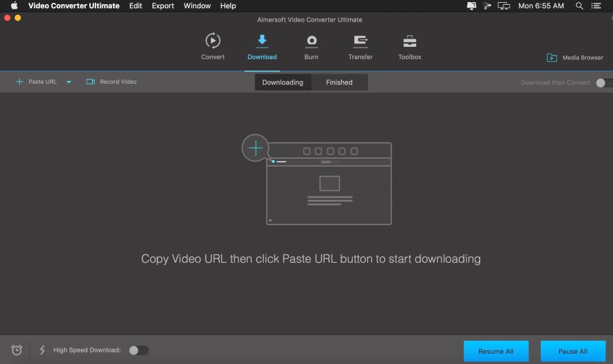This screenshot has width=613, height=364.
Task: Open the Edit menu
Action: click(x=136, y=6)
